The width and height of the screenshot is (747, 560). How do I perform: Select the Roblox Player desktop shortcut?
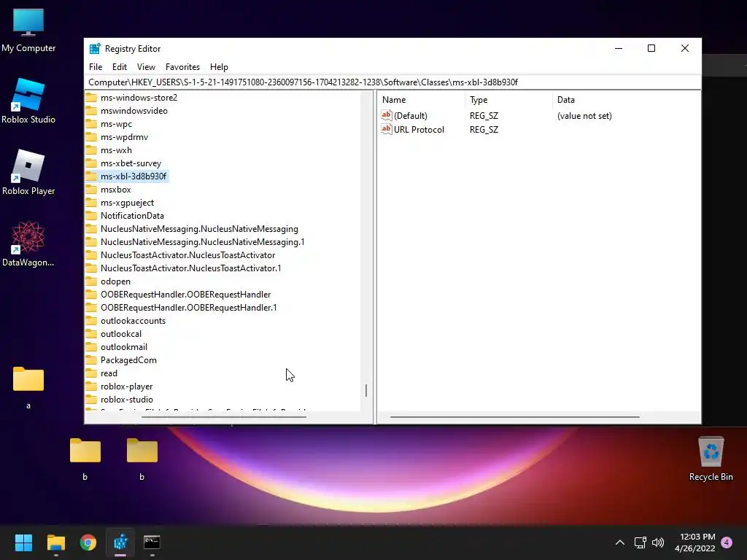coord(28,172)
